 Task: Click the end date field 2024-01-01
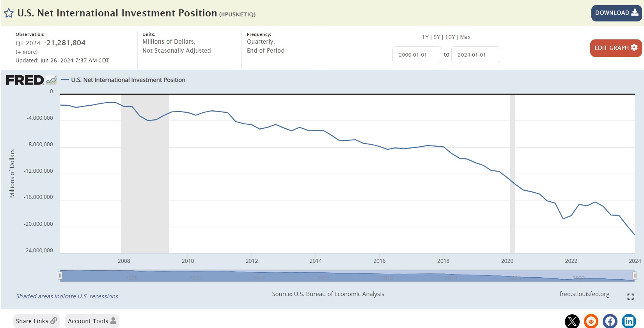pos(475,55)
